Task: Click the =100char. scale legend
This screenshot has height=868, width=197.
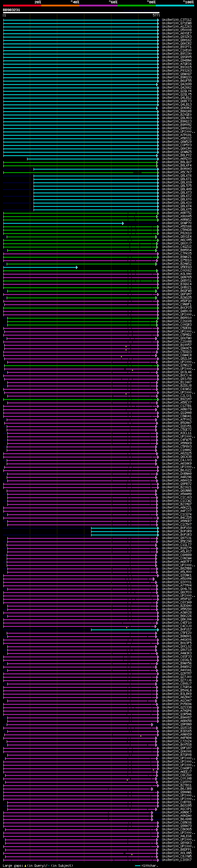Action: (x=147, y=866)
